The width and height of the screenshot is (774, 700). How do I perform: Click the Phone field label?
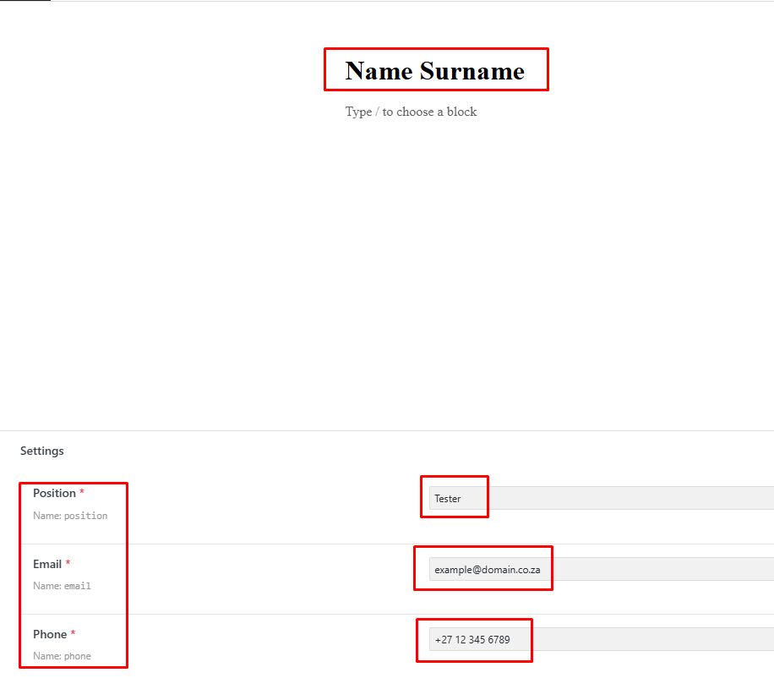click(50, 634)
